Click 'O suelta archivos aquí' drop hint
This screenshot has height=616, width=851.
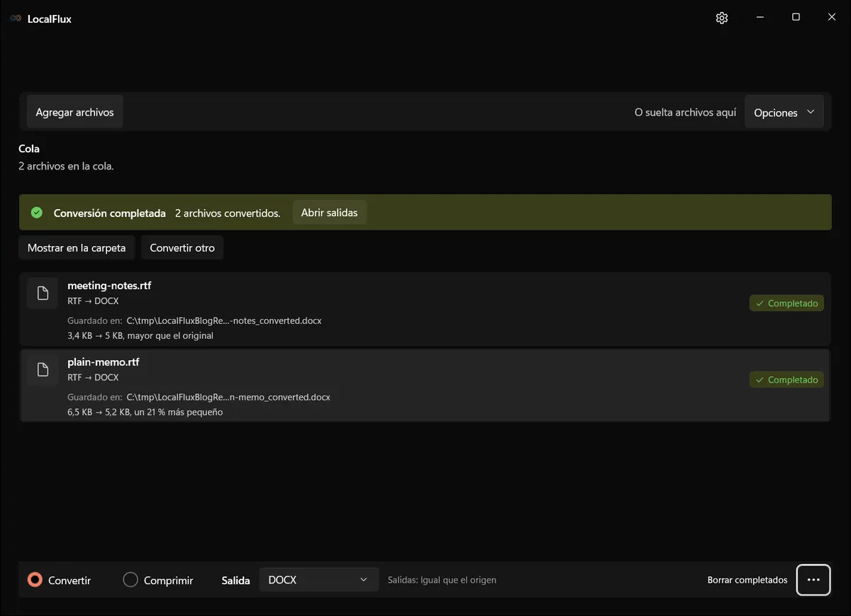[x=686, y=113]
